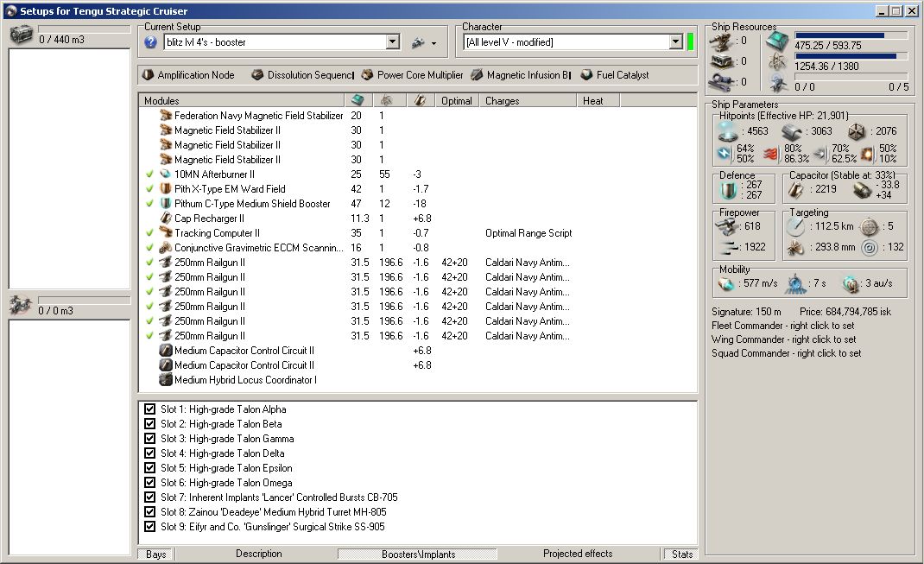Uncheck Slot 1 High-grade Talon Alpha

point(149,409)
